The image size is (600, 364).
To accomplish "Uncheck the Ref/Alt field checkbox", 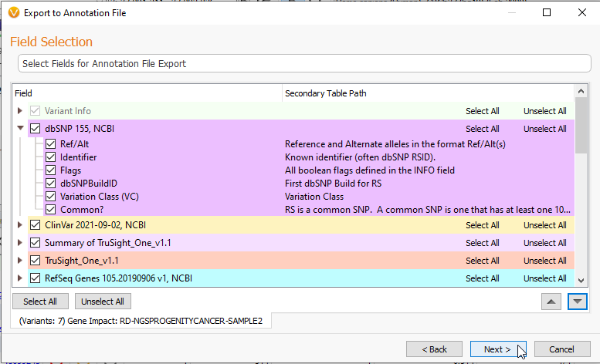I will pos(50,144).
